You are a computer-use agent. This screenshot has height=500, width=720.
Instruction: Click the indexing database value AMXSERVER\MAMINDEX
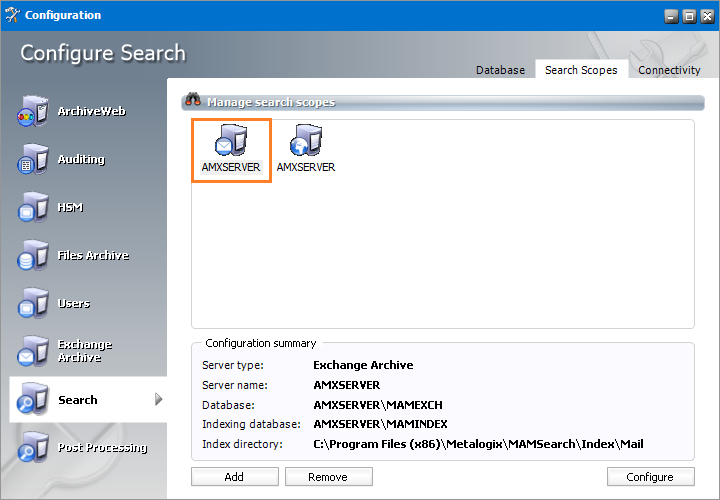pyautogui.click(x=380, y=424)
